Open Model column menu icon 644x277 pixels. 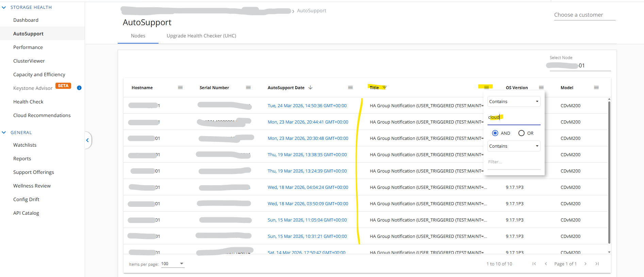[596, 87]
